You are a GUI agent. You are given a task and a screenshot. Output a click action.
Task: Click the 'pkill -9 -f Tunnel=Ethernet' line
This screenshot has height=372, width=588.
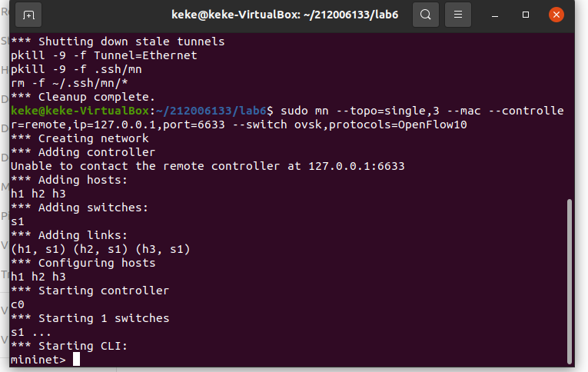[104, 55]
